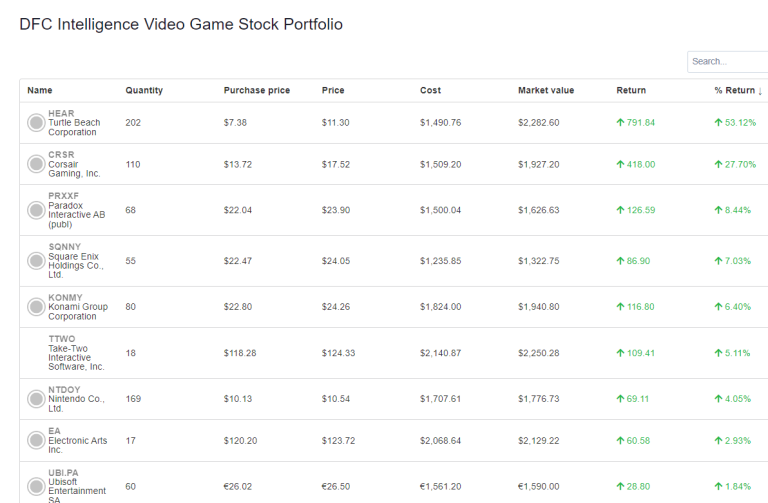Sort by Purchase price column header
This screenshot has width=768, height=503.
coord(256,91)
